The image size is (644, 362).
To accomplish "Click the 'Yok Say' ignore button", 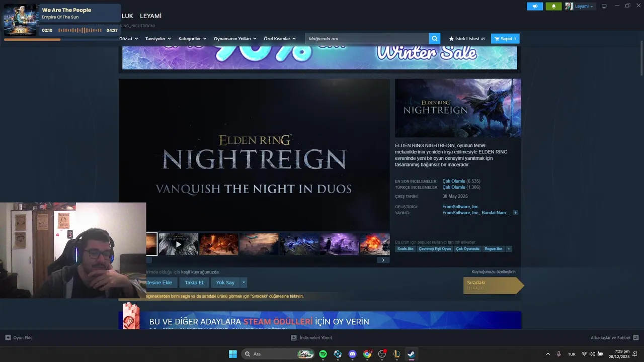I will coord(225,283).
